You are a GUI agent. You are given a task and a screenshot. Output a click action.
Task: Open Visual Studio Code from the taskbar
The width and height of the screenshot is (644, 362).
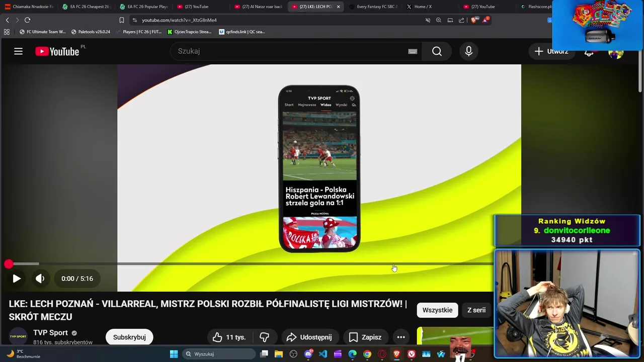click(x=323, y=354)
